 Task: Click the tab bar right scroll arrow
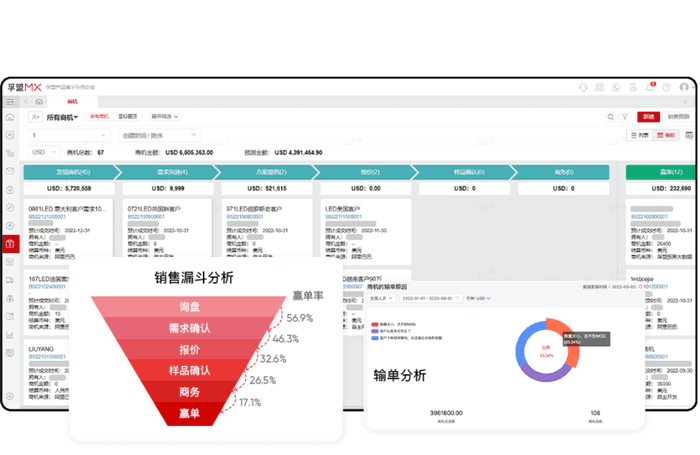[x=685, y=102]
